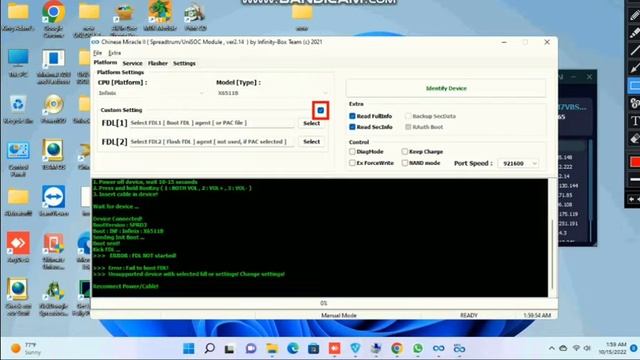Open the File menu
This screenshot has width=640, height=360.
coord(98,53)
